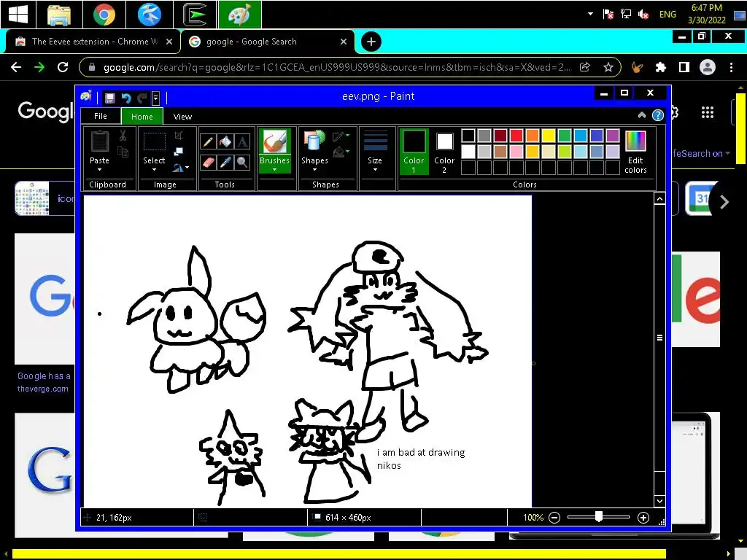This screenshot has width=747, height=560.
Task: Show hidden system tray icons
Action: tap(590, 14)
